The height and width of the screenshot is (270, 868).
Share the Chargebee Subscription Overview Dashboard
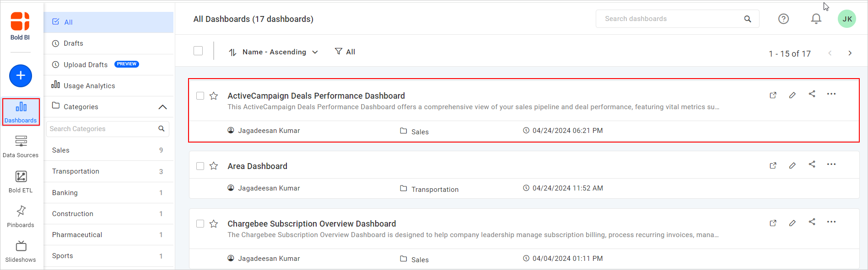[x=812, y=222]
